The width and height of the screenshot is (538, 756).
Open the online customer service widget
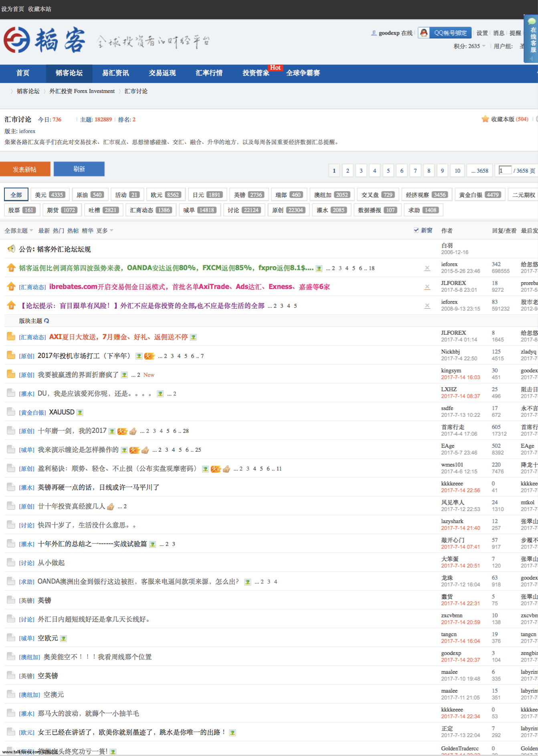coord(531,39)
